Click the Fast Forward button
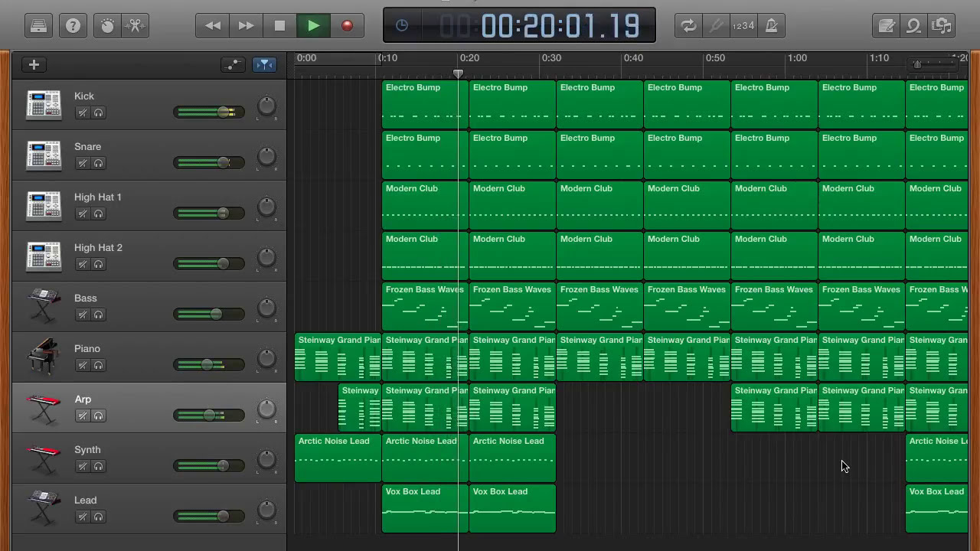Screen dimensions: 980x551 (x=246, y=26)
